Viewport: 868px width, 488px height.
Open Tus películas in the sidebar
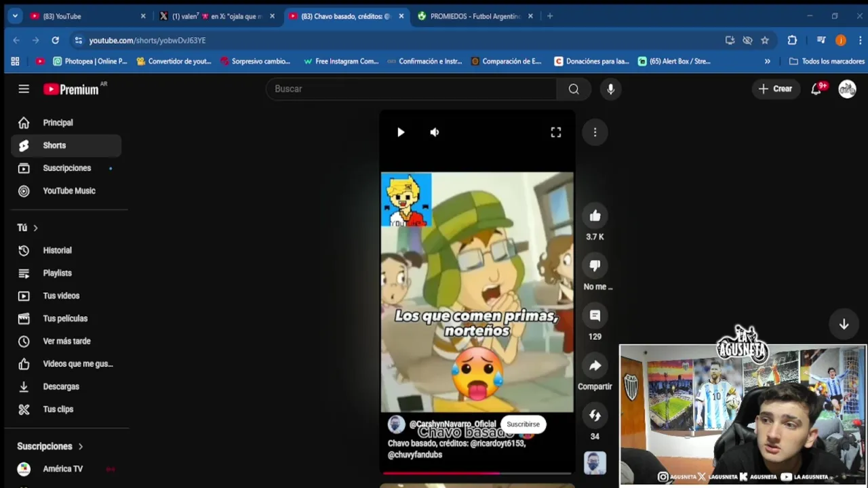point(66,319)
